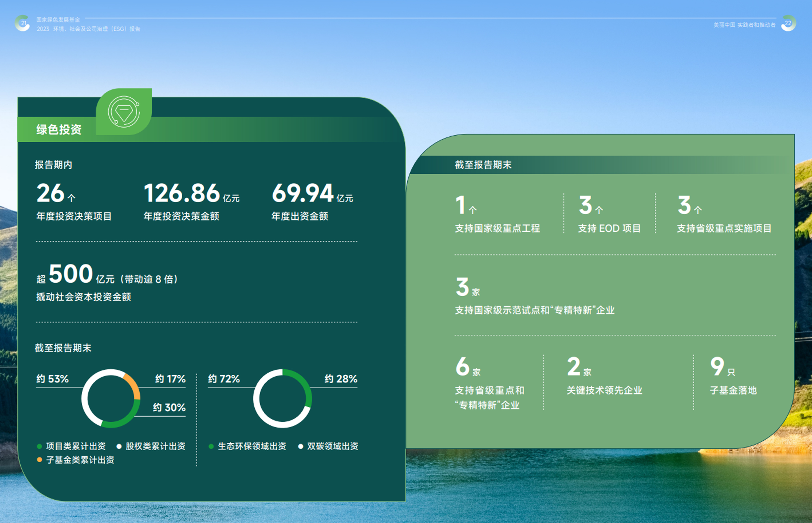Viewport: 812px width, 523px height.
Task: Click the 约 17% label
Action: tap(171, 379)
